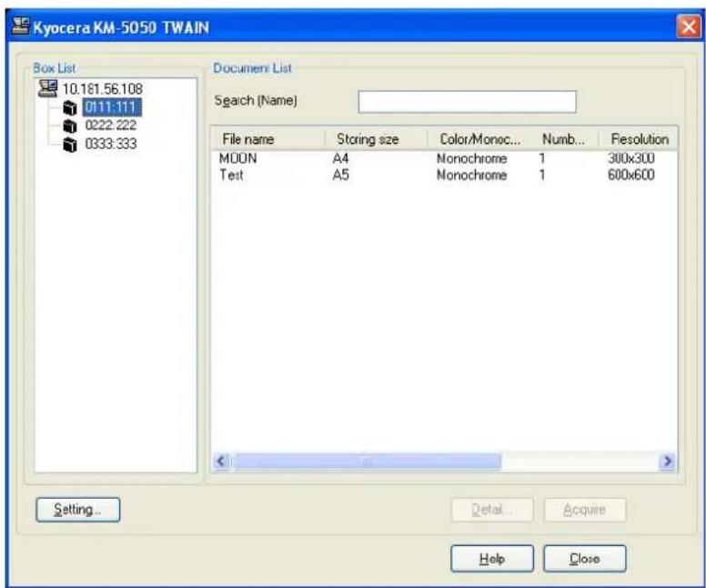706x588 pixels.
Task: Click the scanner icon beside 10.181.56.108
Action: click(x=47, y=88)
